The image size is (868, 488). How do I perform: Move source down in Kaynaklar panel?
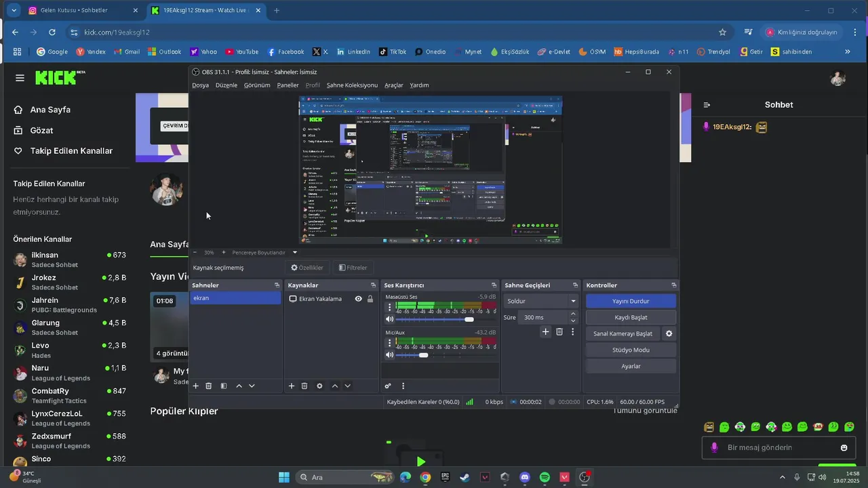(x=347, y=386)
